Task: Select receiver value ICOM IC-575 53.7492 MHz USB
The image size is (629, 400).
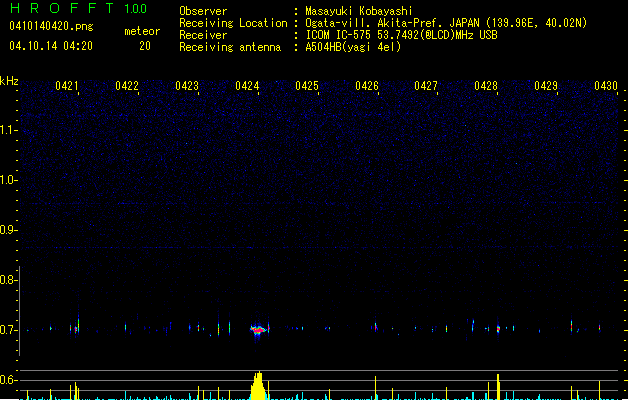Action: tap(401, 35)
